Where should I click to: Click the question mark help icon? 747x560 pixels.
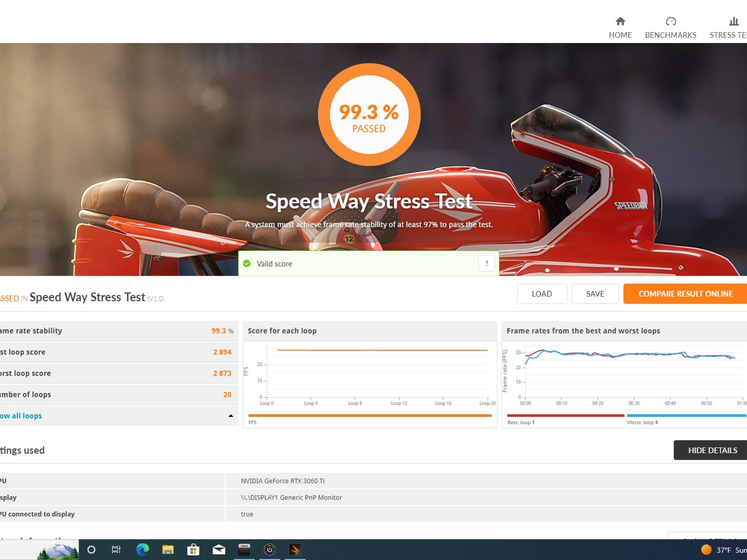486,264
